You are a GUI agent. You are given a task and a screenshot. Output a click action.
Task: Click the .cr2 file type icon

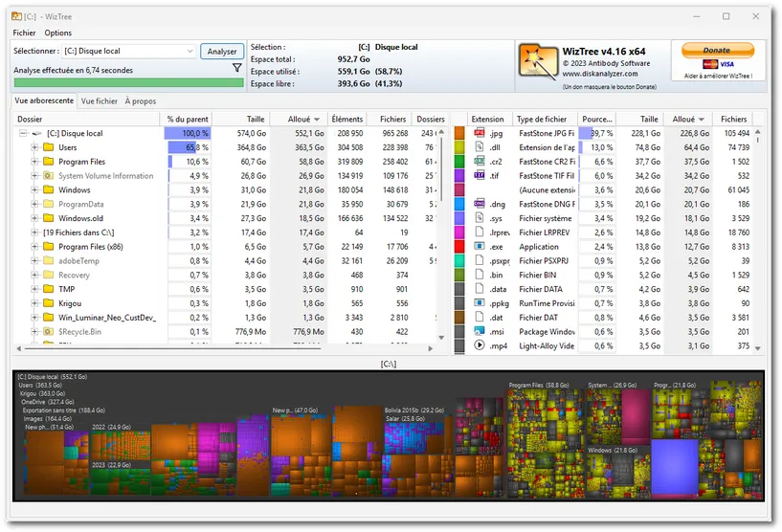[480, 161]
